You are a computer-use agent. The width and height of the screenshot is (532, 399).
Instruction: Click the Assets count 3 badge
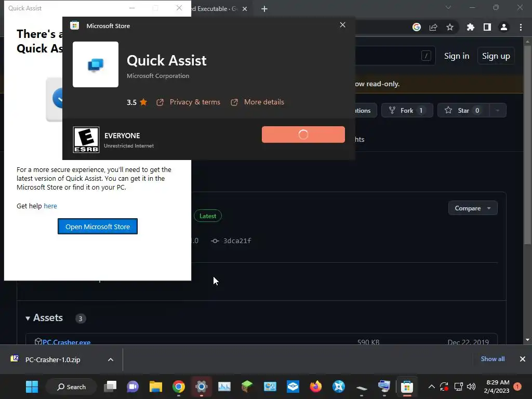[x=81, y=318]
